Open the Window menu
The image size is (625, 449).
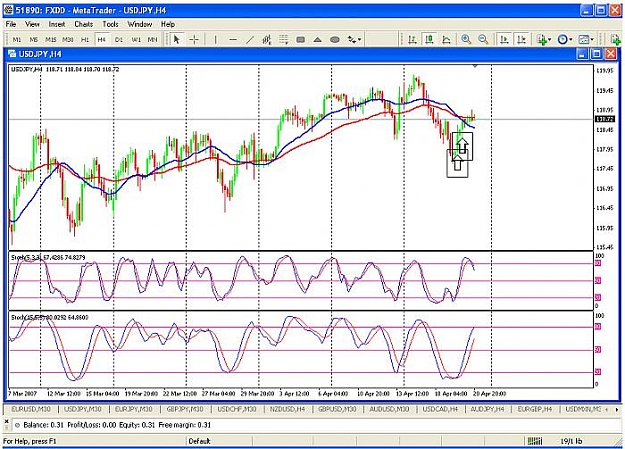click(140, 24)
